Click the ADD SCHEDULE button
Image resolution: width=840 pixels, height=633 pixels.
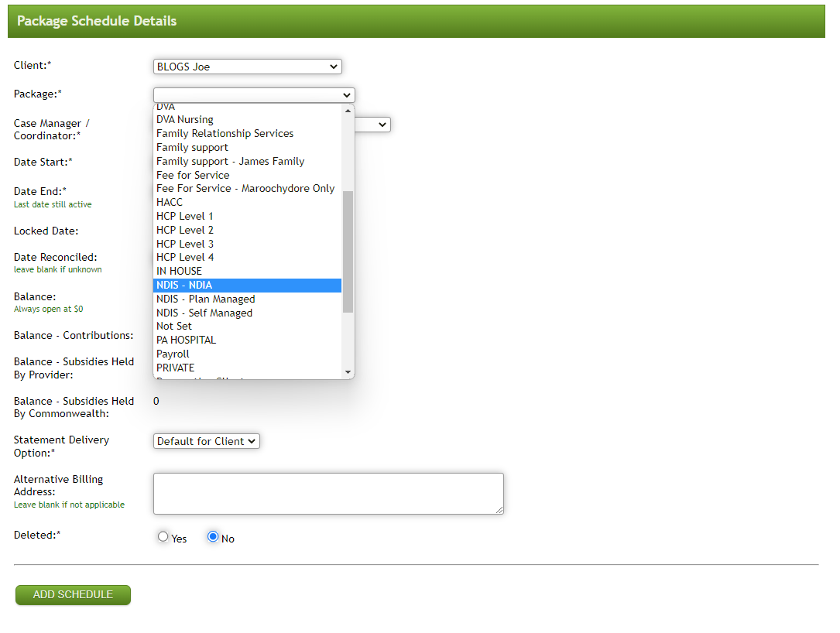(x=72, y=595)
